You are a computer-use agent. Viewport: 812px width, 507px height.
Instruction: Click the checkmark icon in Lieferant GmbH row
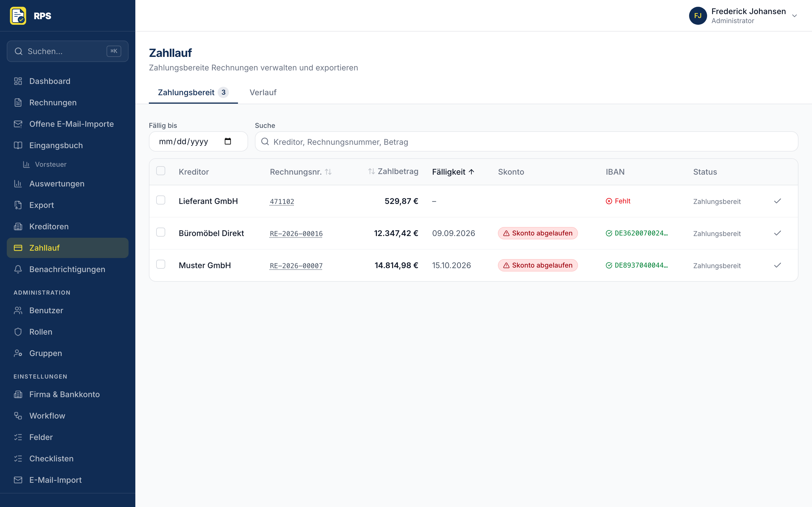(777, 201)
